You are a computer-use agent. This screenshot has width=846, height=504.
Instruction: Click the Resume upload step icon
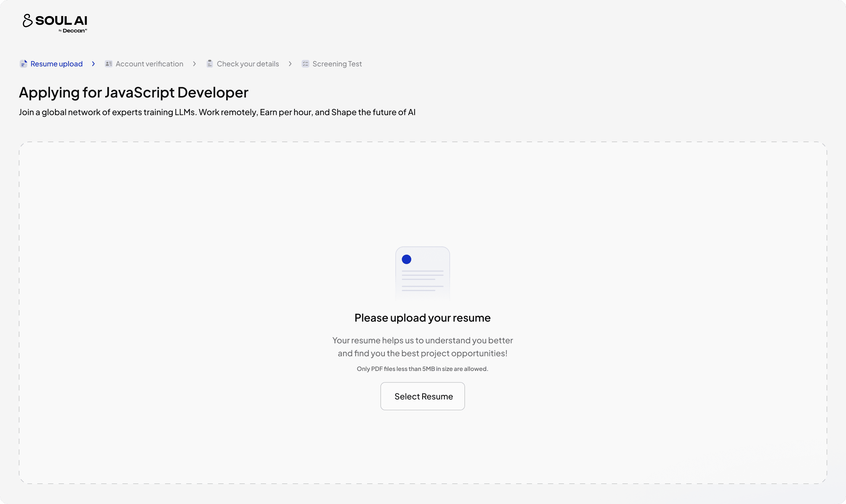(x=23, y=64)
